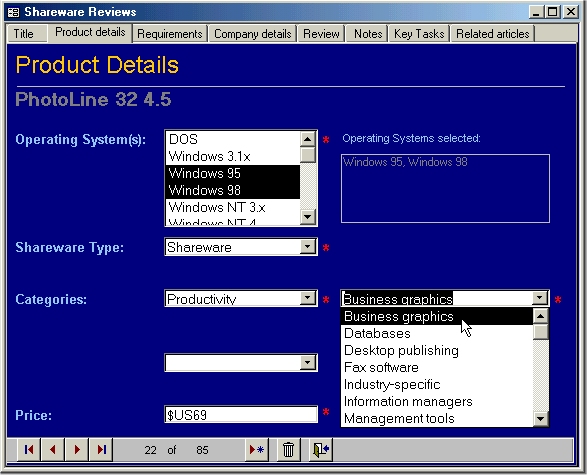Pick Industry-specific from the list
This screenshot has width=587, height=475.
pos(437,384)
